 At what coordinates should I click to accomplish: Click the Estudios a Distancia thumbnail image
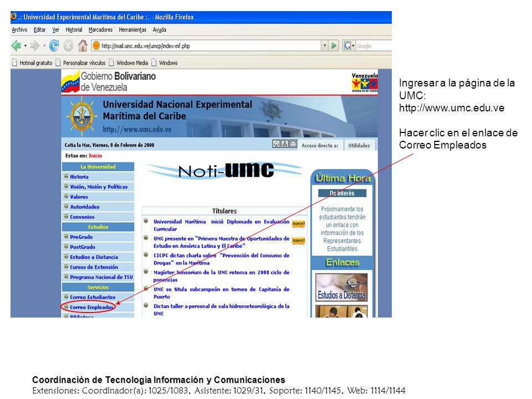pos(342,288)
